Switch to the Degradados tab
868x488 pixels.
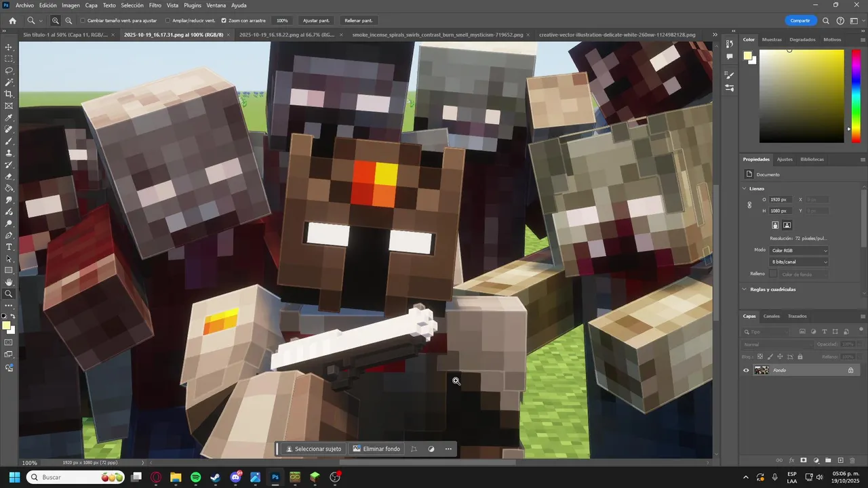pos(802,39)
